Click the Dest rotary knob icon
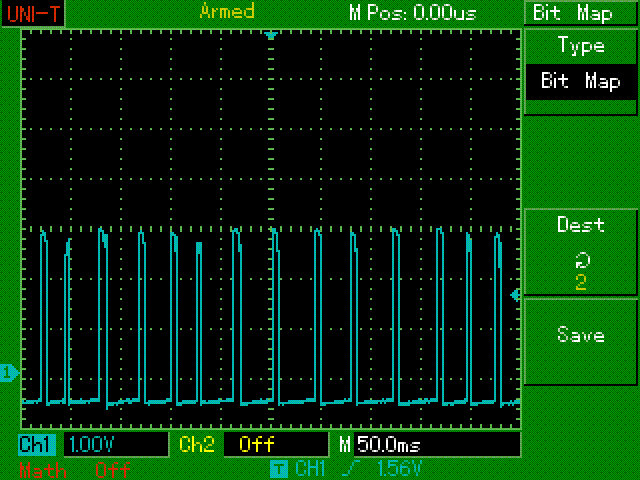This screenshot has width=640, height=480. pyautogui.click(x=582, y=260)
